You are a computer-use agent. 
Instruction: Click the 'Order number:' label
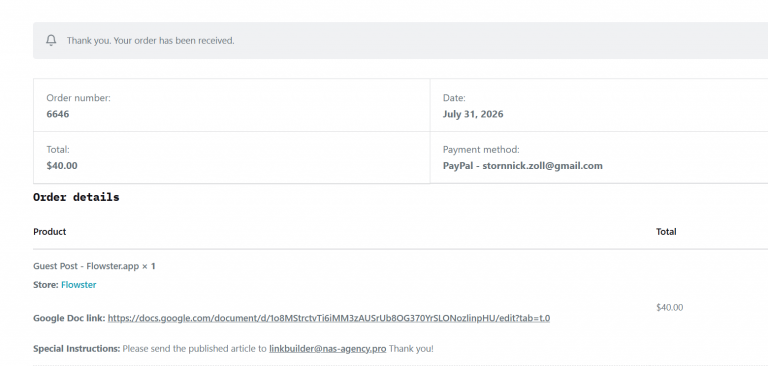pos(78,98)
